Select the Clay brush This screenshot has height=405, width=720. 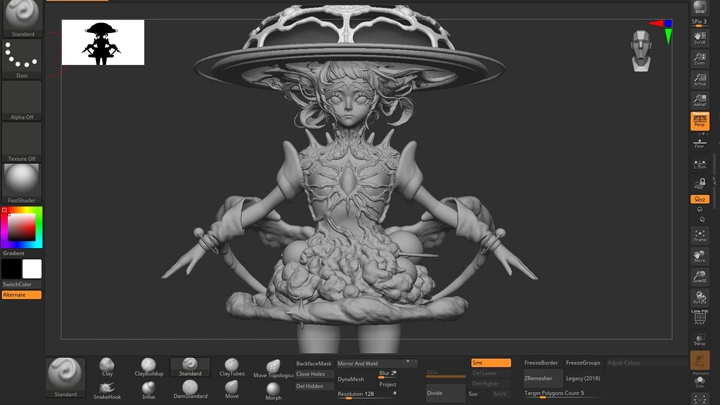point(107,367)
